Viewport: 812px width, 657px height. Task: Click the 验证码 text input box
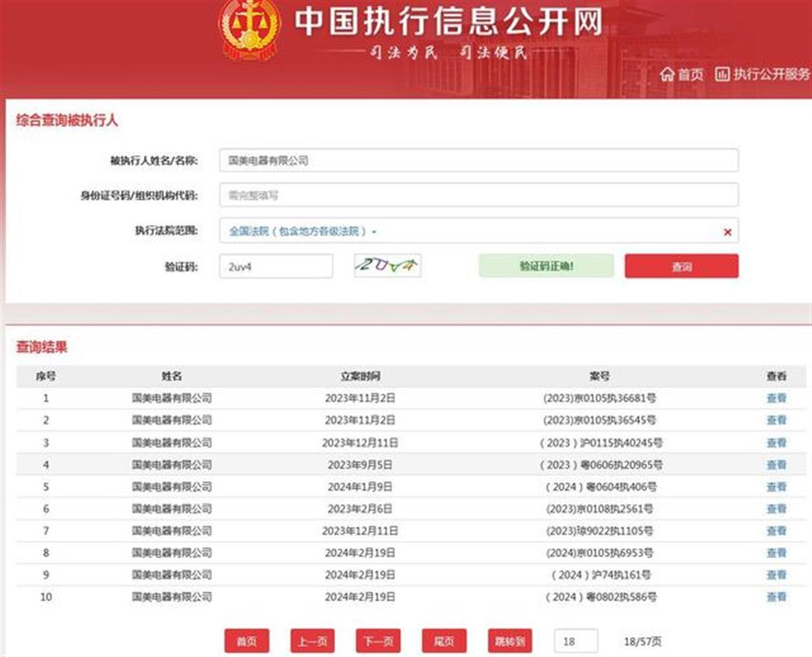[275, 267]
